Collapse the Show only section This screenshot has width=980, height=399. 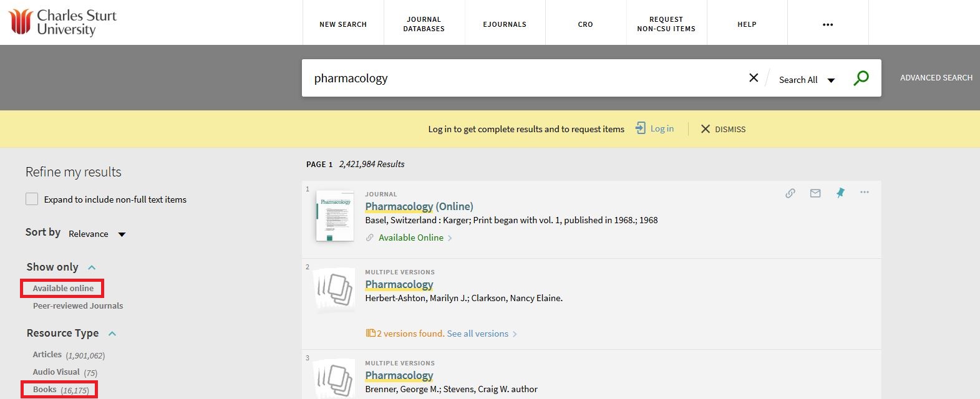click(92, 267)
